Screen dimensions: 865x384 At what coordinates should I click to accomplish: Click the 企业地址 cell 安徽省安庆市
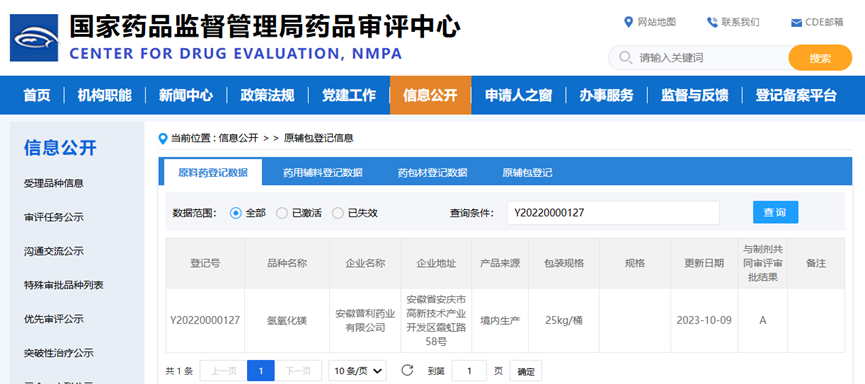[x=436, y=321]
